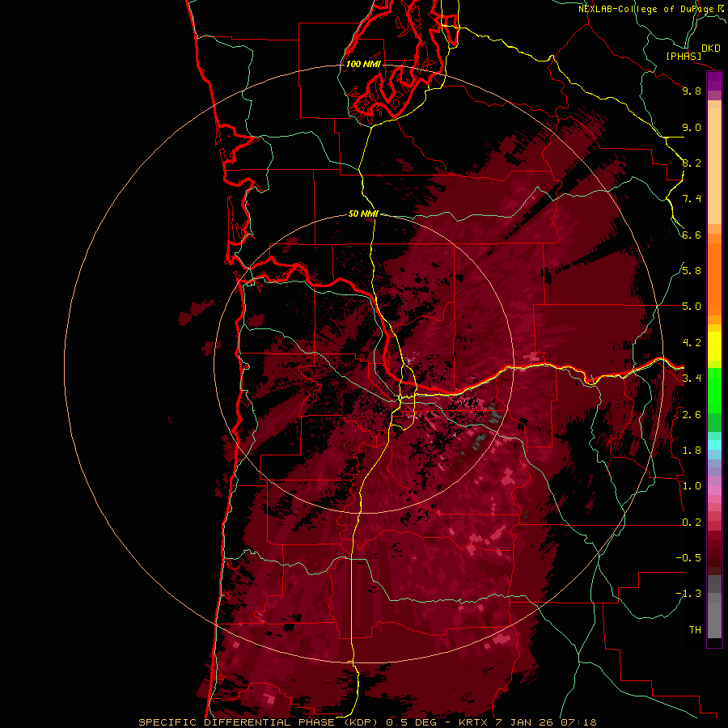
Task: Click the TH threshold label
Action: 695,629
